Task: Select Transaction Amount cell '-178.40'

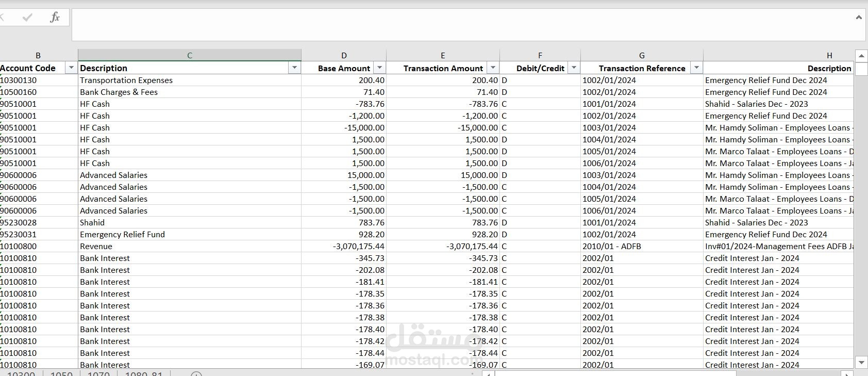Action: [x=443, y=329]
